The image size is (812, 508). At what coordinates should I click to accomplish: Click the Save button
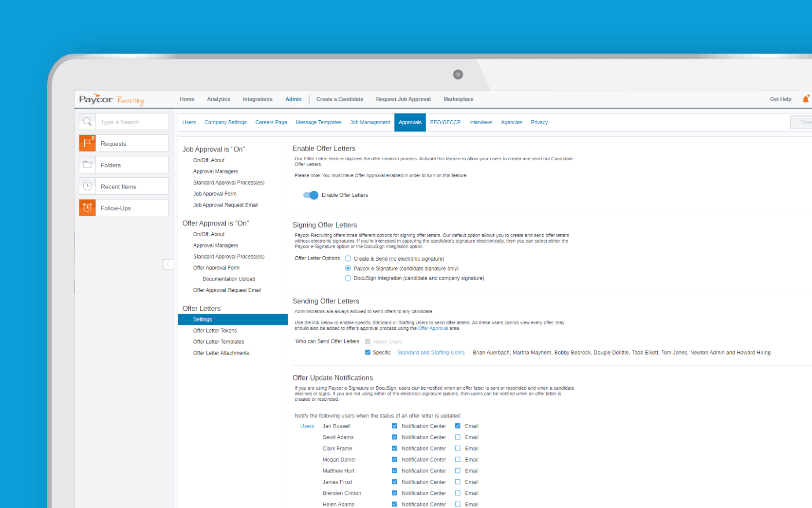pyautogui.click(x=802, y=122)
